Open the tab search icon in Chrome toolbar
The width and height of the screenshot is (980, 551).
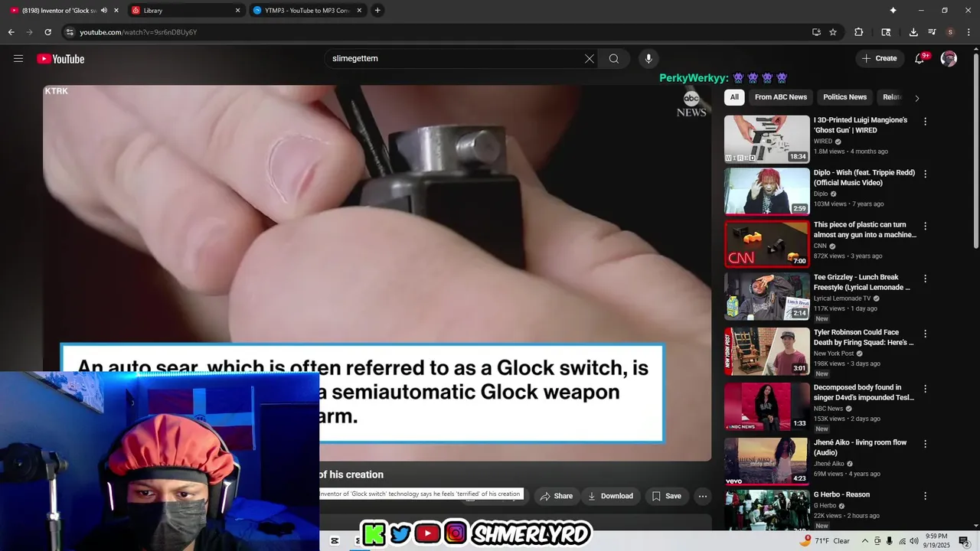[x=886, y=32]
